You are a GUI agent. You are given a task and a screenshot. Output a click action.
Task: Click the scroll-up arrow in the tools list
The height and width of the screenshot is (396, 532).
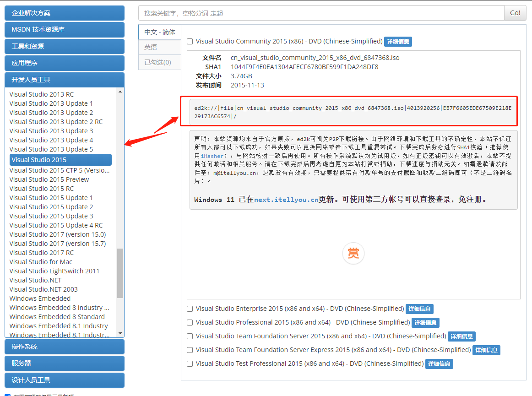(120, 92)
